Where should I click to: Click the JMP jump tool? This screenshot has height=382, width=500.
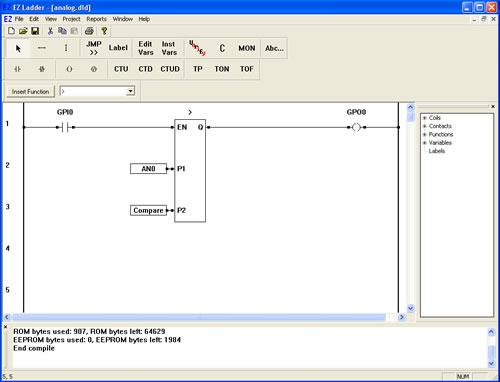pyautogui.click(x=94, y=48)
